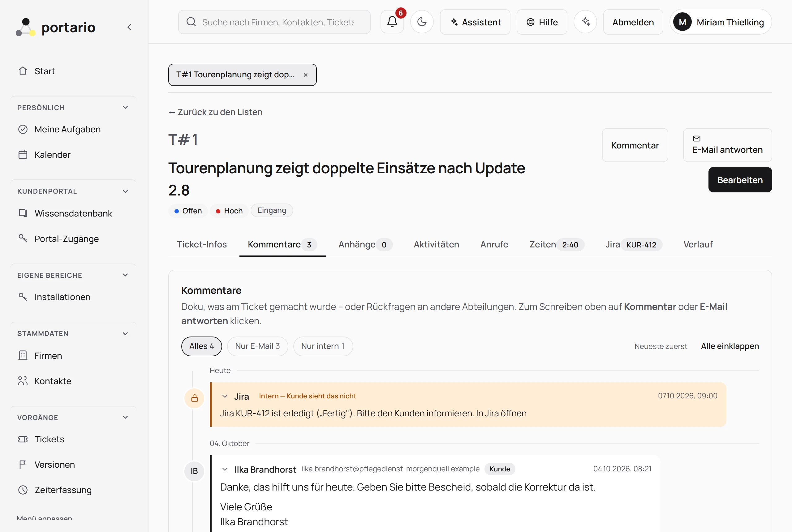The image size is (792, 532).
Task: Open the notifications bell
Action: click(392, 22)
